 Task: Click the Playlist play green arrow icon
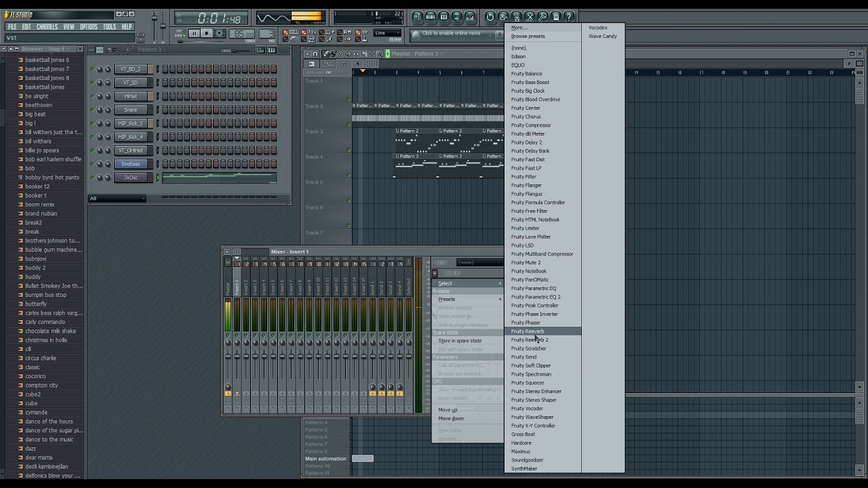pyautogui.click(x=388, y=54)
